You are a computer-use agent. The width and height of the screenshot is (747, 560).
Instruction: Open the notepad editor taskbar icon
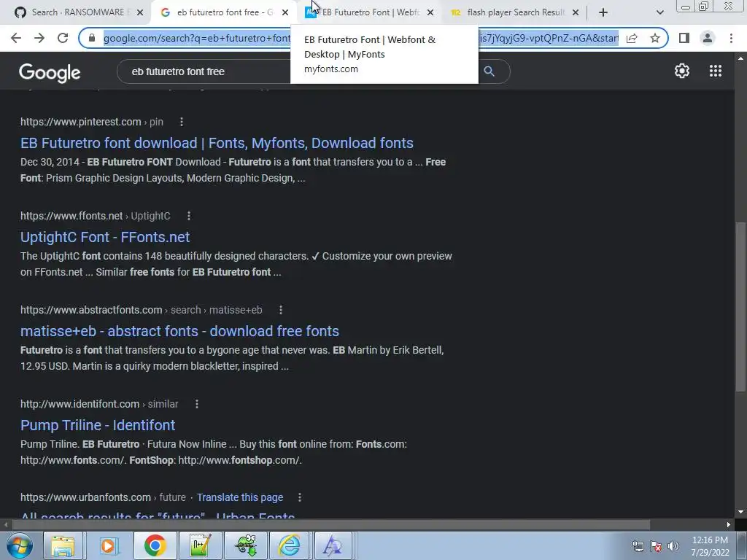[x=200, y=545]
